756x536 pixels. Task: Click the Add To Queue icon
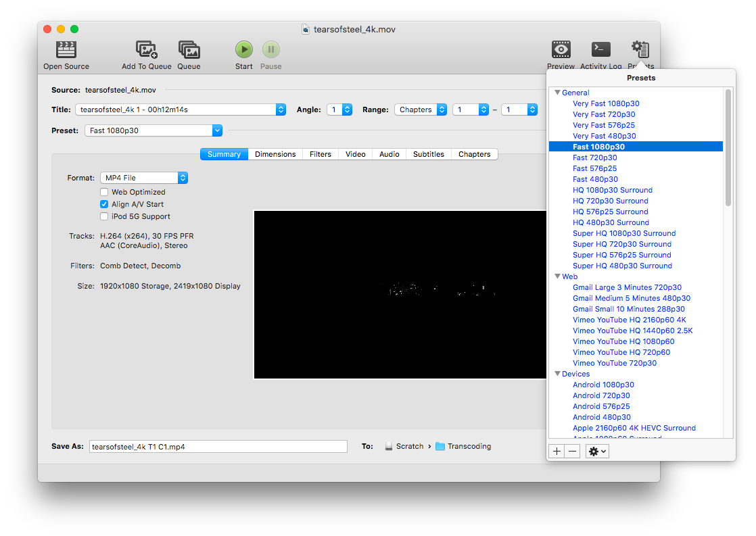click(147, 49)
